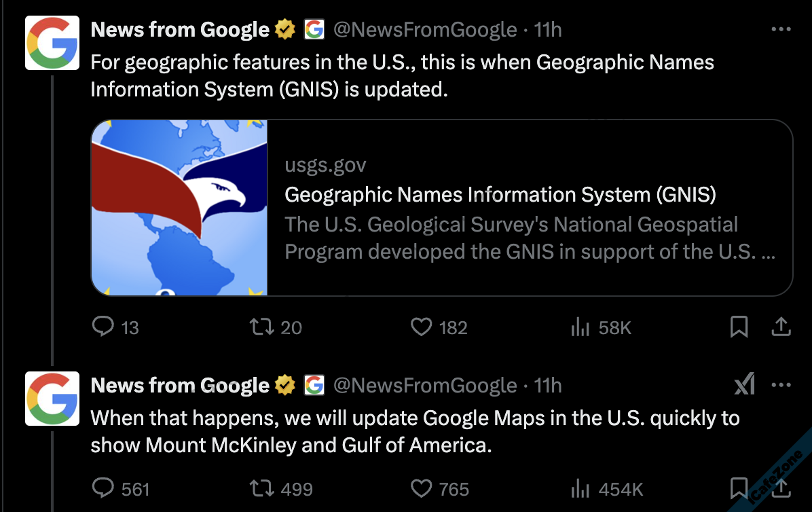Screen dimensions: 812x512
Task: Open more options for second tweet
Action: [x=781, y=386]
